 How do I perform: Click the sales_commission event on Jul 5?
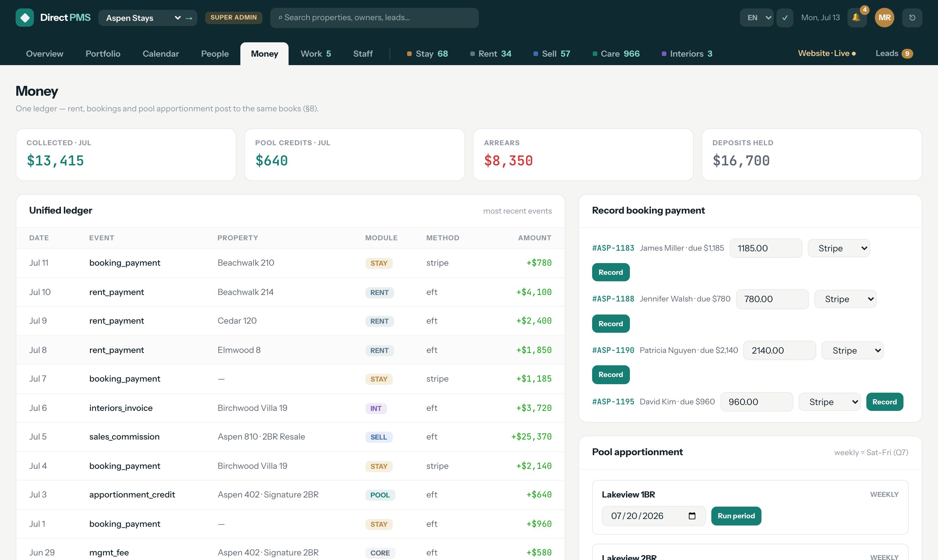point(124,437)
